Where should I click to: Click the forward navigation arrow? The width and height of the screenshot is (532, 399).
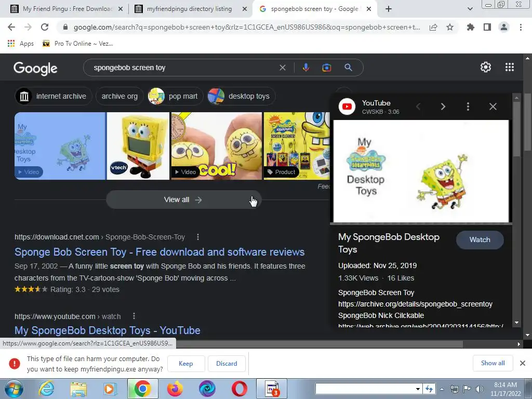pos(28,27)
